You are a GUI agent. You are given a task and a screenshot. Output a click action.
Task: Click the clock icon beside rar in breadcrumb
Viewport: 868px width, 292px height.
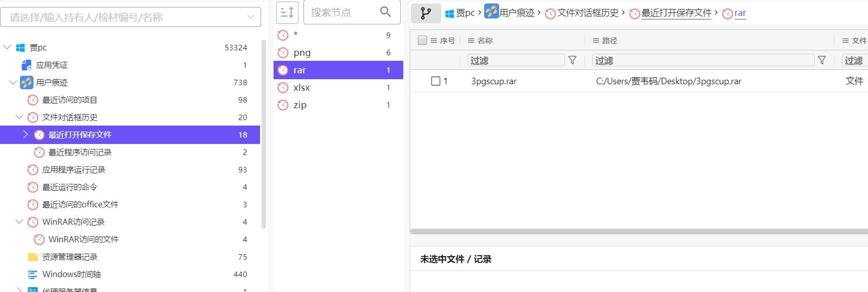pos(728,13)
